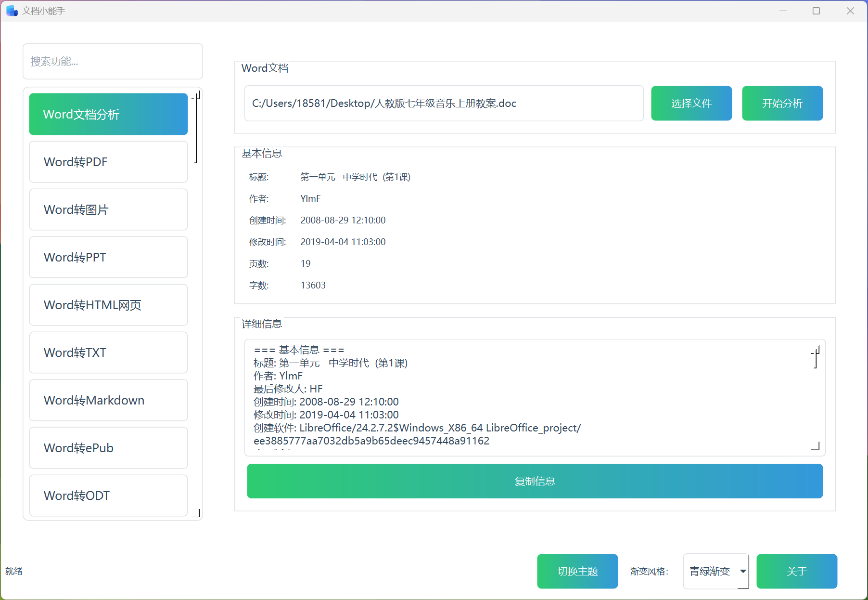Image resolution: width=868 pixels, height=600 pixels.
Task: Click the document file path input field
Action: coord(443,103)
